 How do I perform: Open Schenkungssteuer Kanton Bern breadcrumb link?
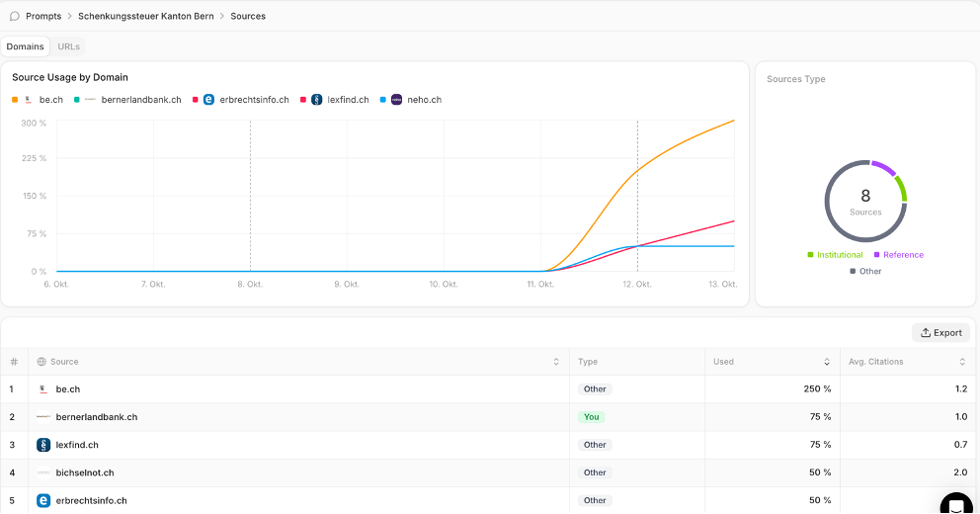[x=146, y=16]
